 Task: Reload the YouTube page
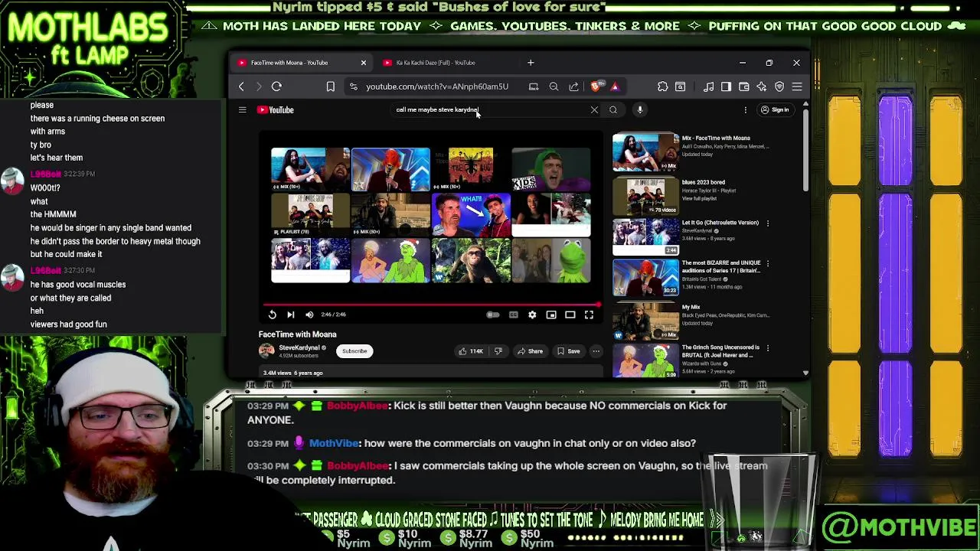[x=276, y=86]
